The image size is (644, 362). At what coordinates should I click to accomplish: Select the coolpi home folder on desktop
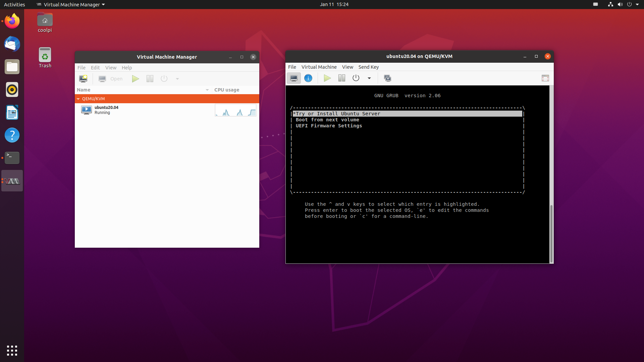(x=45, y=23)
